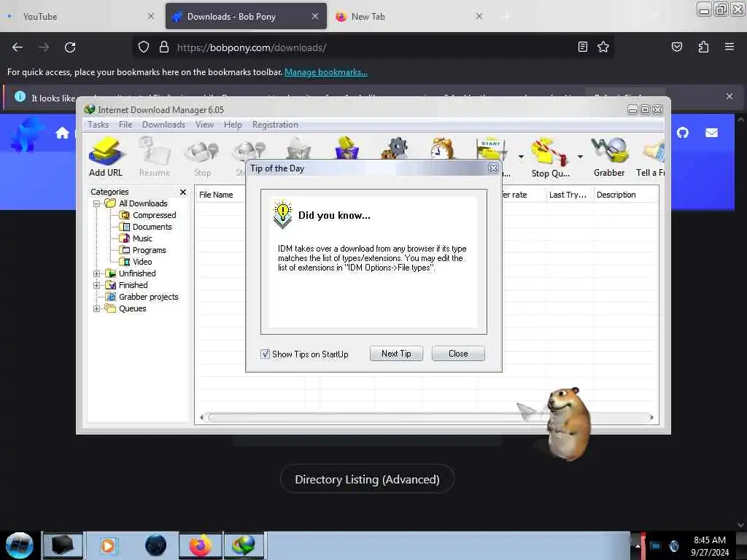The width and height of the screenshot is (747, 560).
Task: Select the Programs category
Action: point(149,250)
